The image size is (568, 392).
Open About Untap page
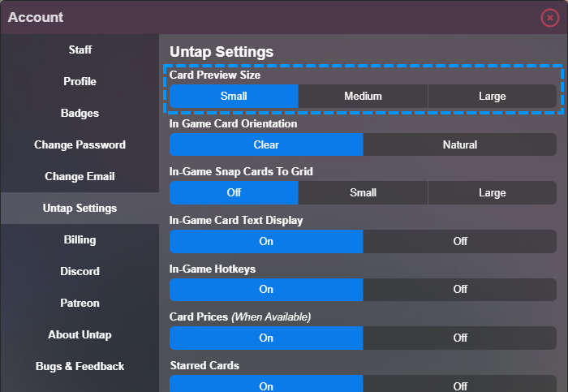(80, 334)
